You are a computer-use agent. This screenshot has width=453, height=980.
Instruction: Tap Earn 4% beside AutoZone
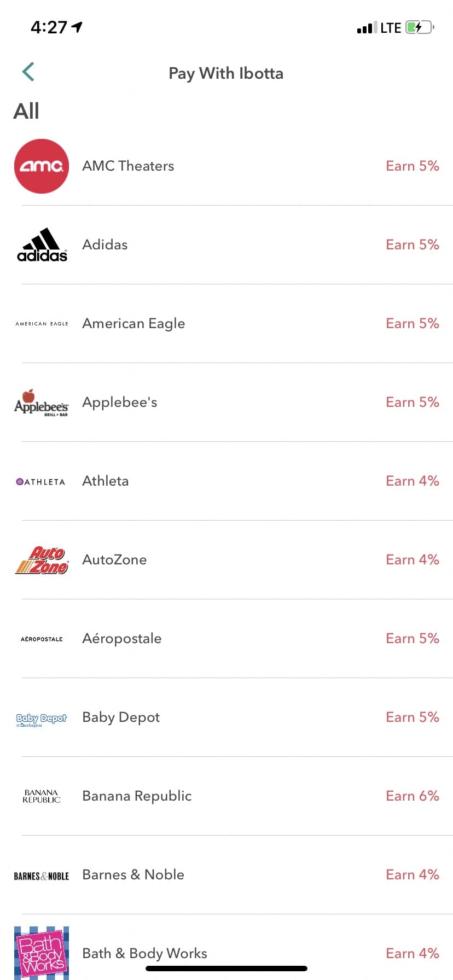[413, 560]
